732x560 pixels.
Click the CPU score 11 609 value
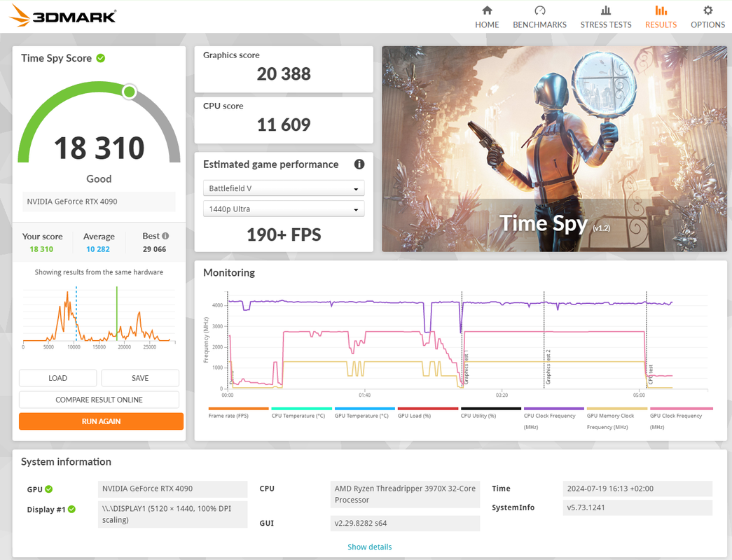284,125
